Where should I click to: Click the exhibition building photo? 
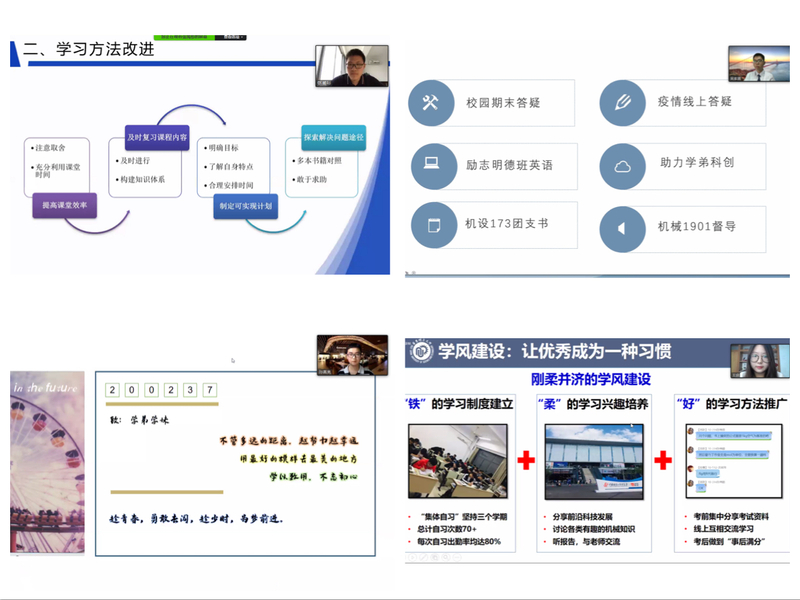[x=592, y=466]
